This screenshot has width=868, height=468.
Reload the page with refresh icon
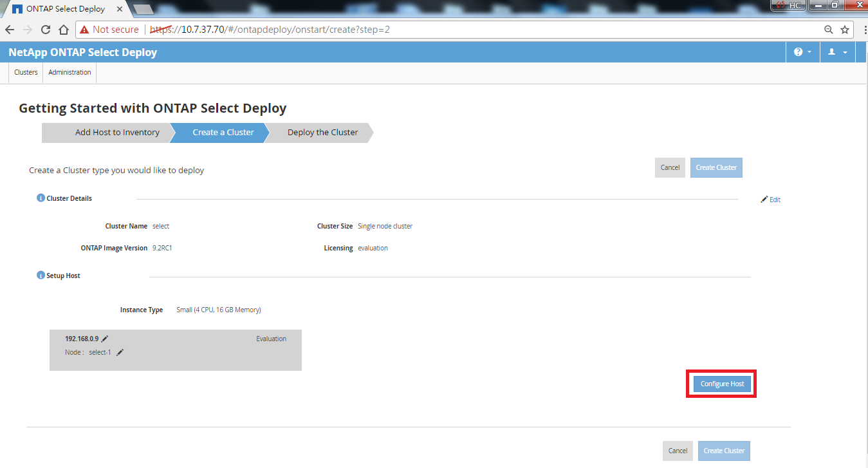pos(46,30)
